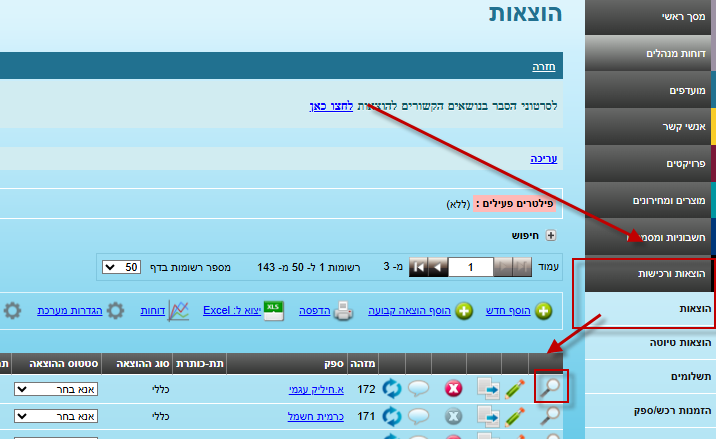Click the magnifier view icon for expense 172
The image size is (716, 439).
coord(549,387)
